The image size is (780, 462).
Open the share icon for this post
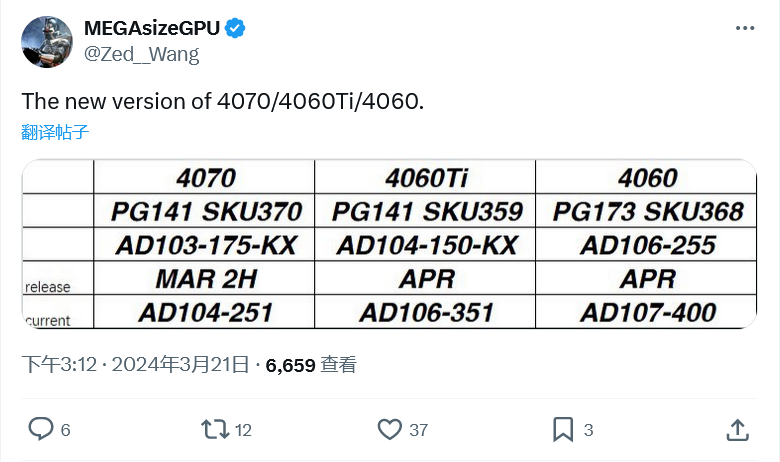737,429
